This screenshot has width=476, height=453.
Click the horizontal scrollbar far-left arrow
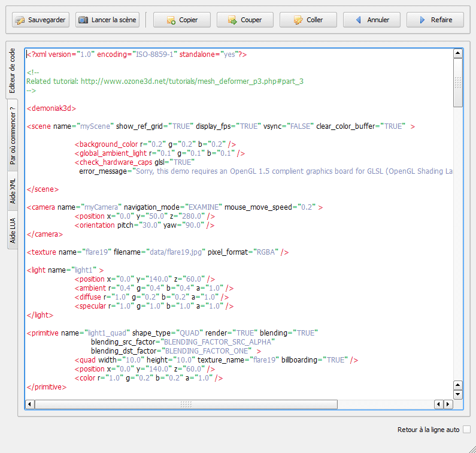29,404
